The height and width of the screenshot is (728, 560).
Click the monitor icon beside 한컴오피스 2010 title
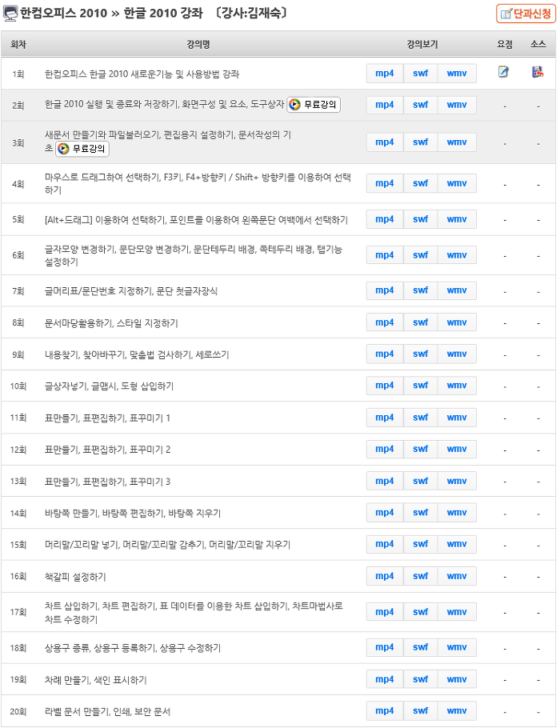(x=10, y=14)
